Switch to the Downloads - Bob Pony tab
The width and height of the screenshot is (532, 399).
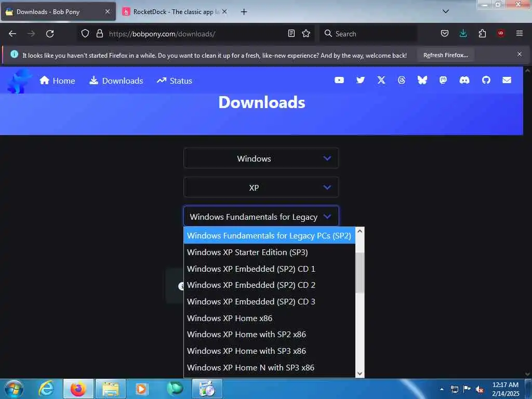click(58, 11)
